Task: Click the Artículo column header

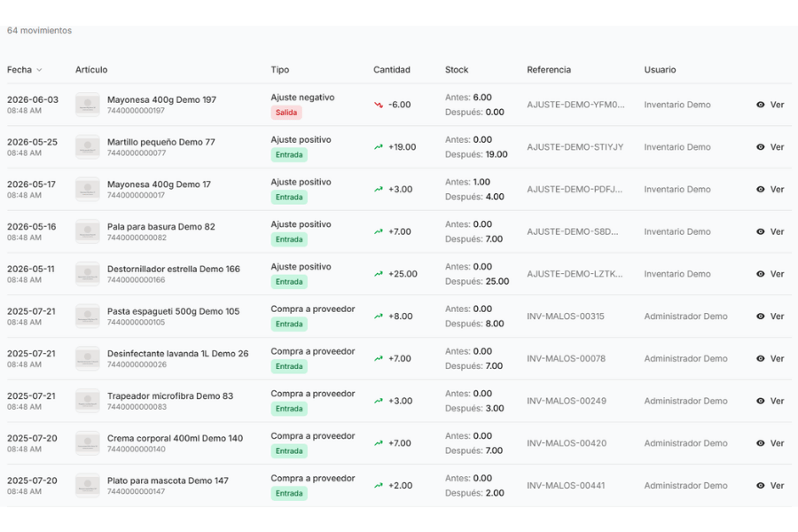Action: tap(91, 70)
